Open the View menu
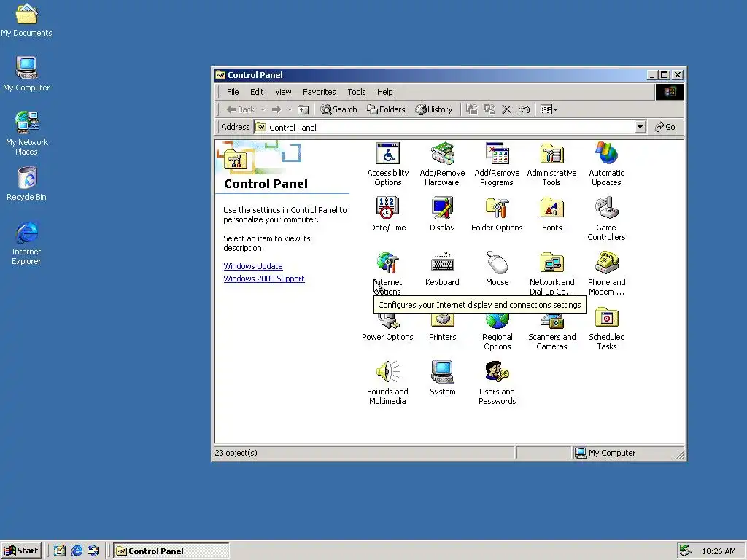This screenshot has height=560, width=747. coord(283,92)
